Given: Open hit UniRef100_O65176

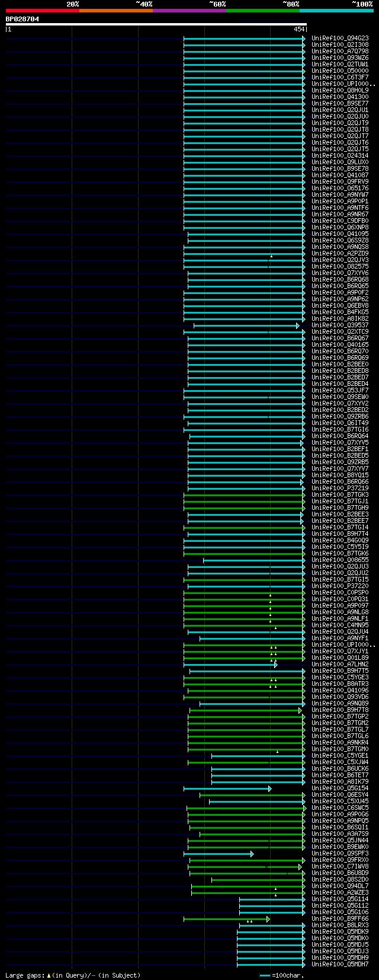Looking at the screenshot, I should click(x=340, y=189).
